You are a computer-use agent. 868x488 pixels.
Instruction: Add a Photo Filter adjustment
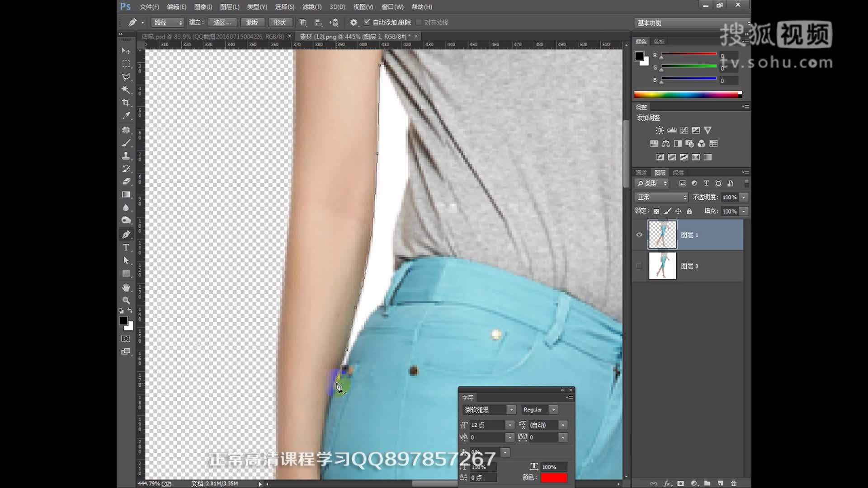pyautogui.click(x=689, y=144)
